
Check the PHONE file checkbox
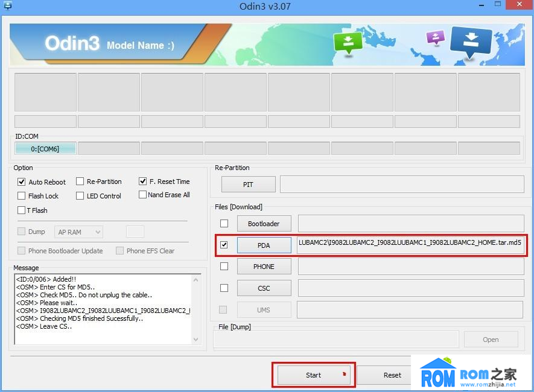point(224,267)
